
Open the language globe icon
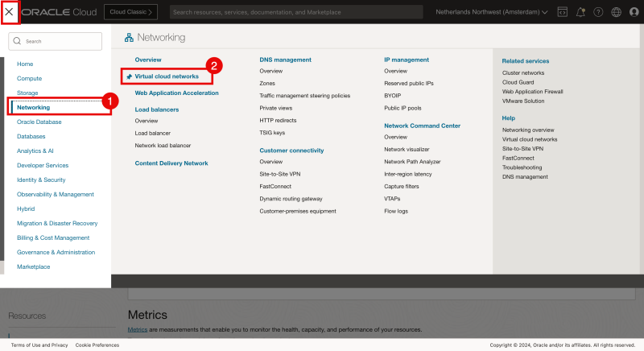coord(616,12)
